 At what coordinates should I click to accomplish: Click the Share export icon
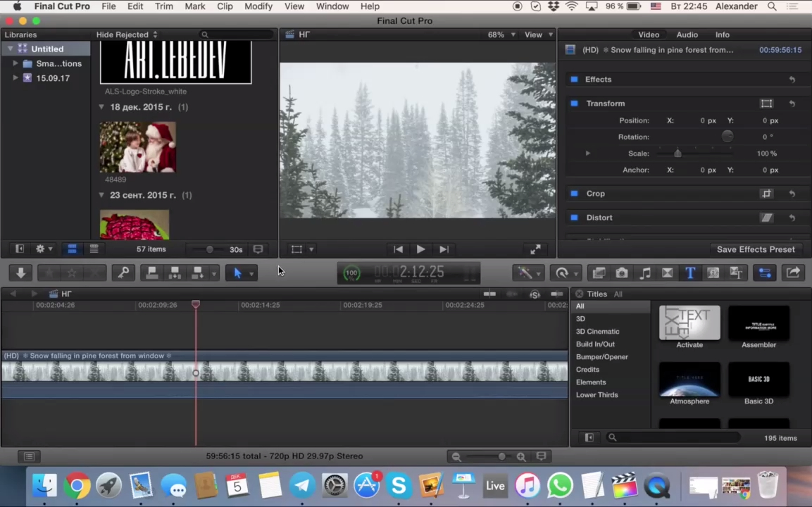(x=793, y=273)
